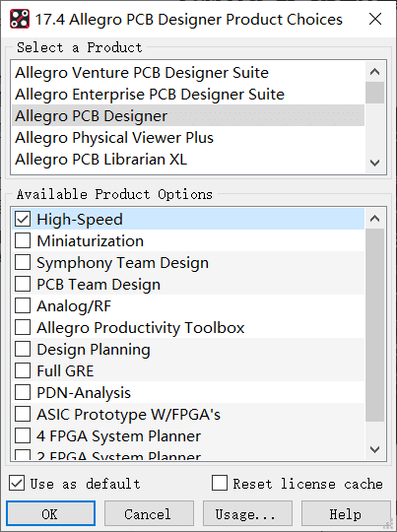Click the options list scrollbar thumb
The width and height of the screenshot is (397, 532).
point(375,325)
